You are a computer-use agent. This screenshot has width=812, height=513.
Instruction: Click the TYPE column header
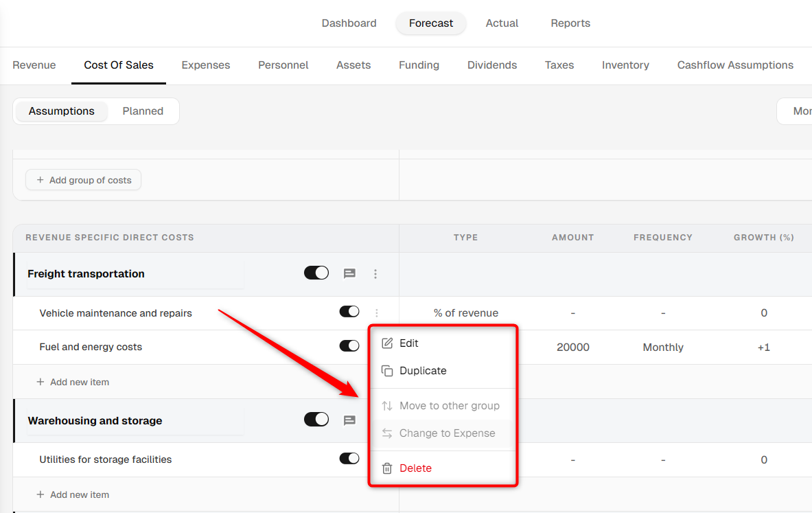click(465, 238)
